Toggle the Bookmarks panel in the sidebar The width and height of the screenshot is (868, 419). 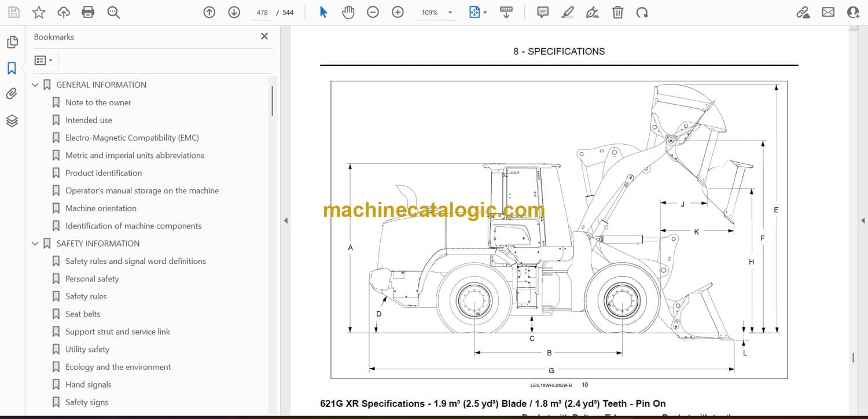12,68
